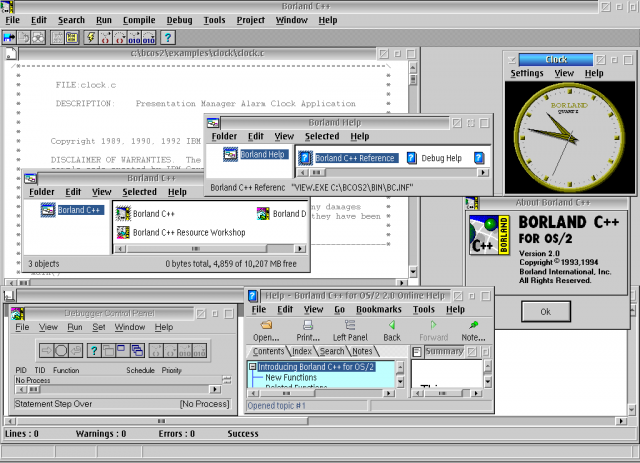
Task: Click the right arrow of the Borland C++ folder horizontal scrollbar
Action: click(300, 248)
